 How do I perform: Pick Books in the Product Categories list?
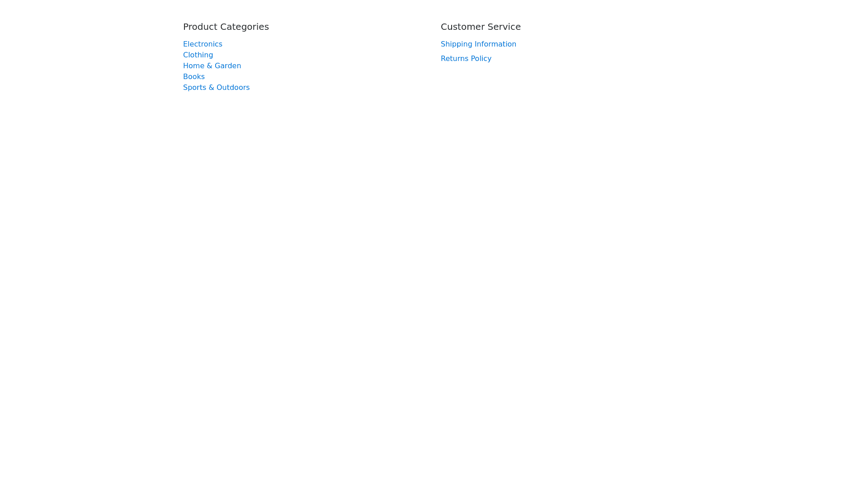coord(194,76)
